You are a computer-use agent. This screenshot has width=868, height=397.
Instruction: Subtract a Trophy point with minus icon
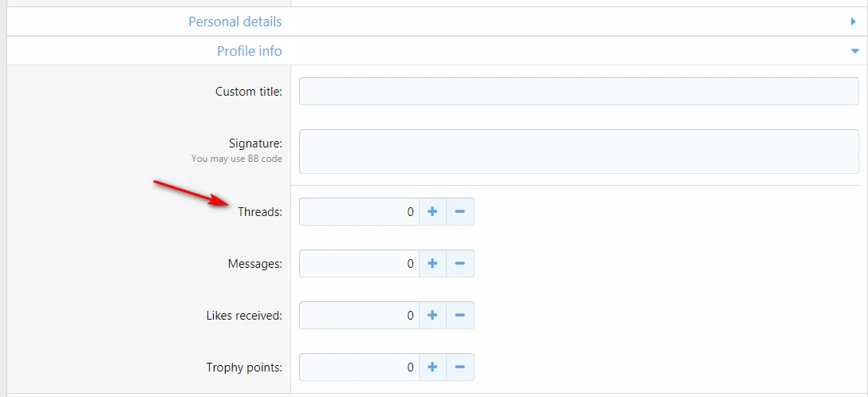coord(460,368)
